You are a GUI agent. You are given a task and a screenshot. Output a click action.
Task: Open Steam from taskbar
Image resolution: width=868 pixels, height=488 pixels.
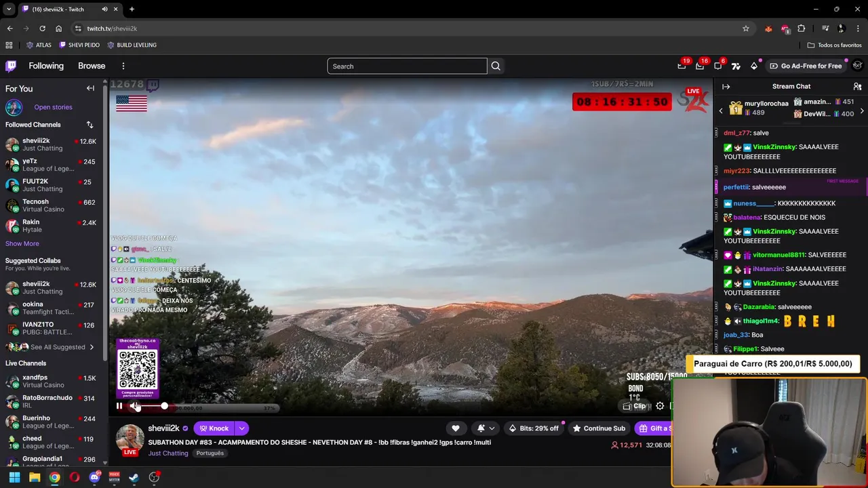coord(134,477)
